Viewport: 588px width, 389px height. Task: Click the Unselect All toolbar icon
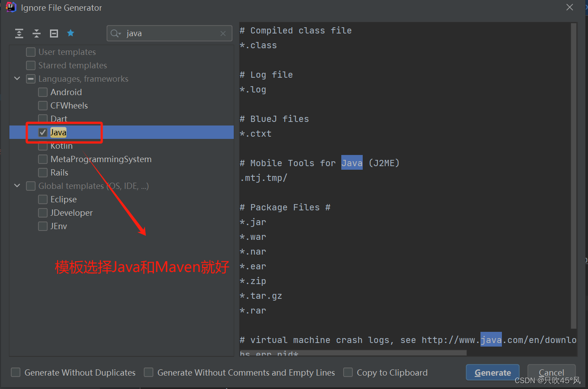click(54, 33)
